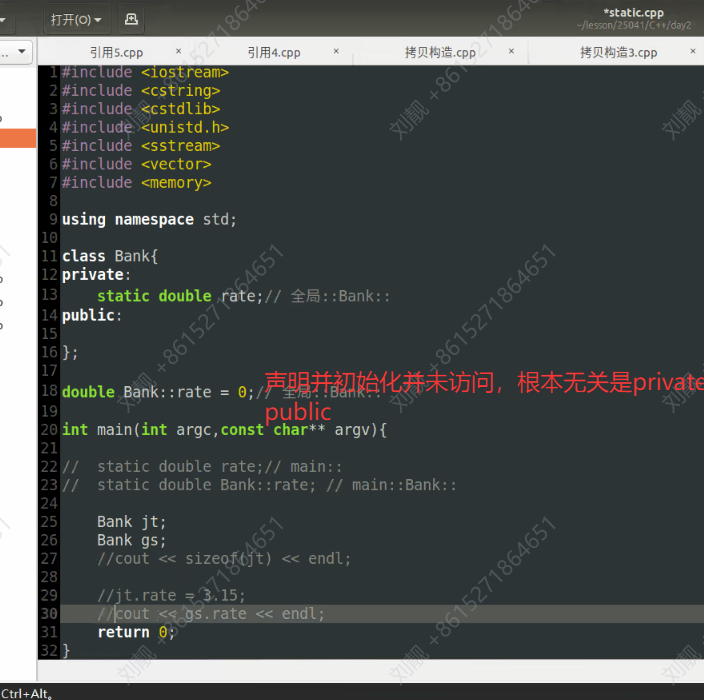Open the side panel dropdown arrow
The width and height of the screenshot is (704, 700).
[21, 52]
